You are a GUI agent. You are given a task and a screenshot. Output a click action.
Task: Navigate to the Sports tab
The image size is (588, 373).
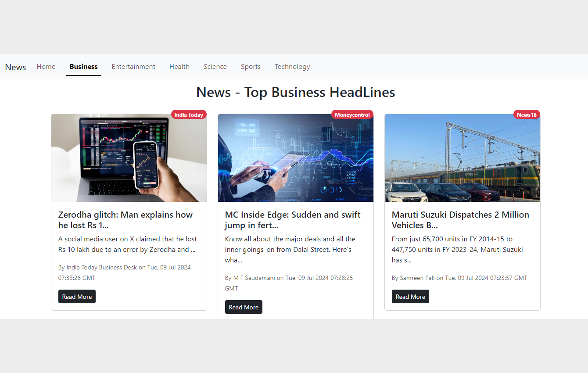point(251,67)
